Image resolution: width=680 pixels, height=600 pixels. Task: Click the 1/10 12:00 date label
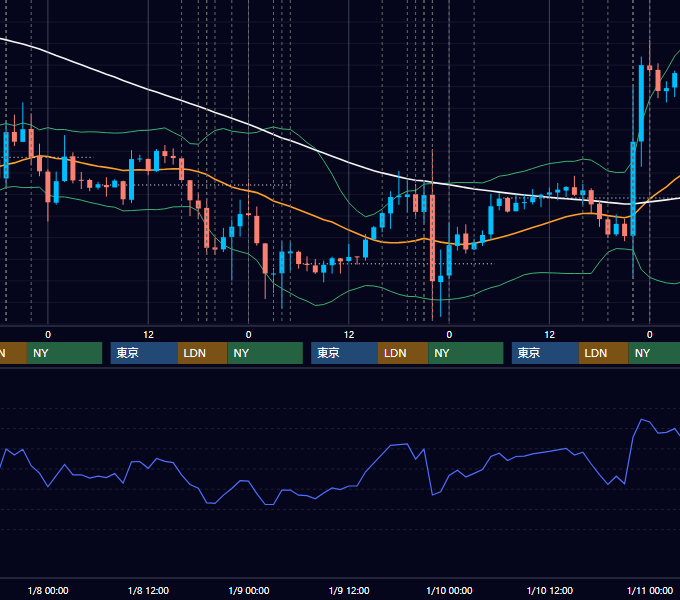tap(549, 590)
